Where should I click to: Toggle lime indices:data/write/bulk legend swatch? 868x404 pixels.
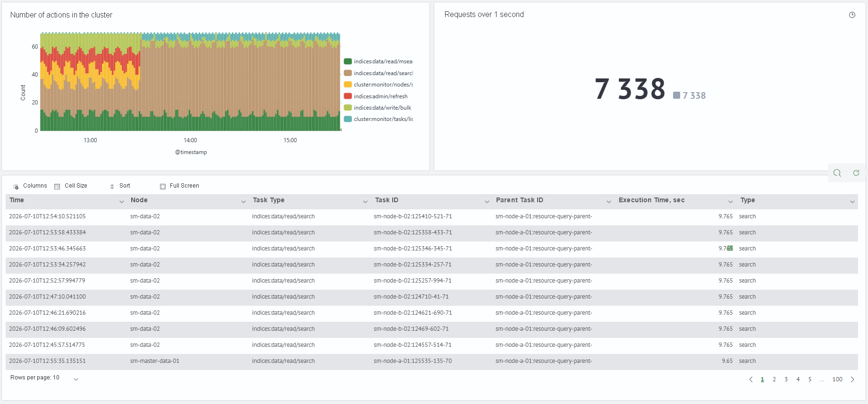point(348,108)
